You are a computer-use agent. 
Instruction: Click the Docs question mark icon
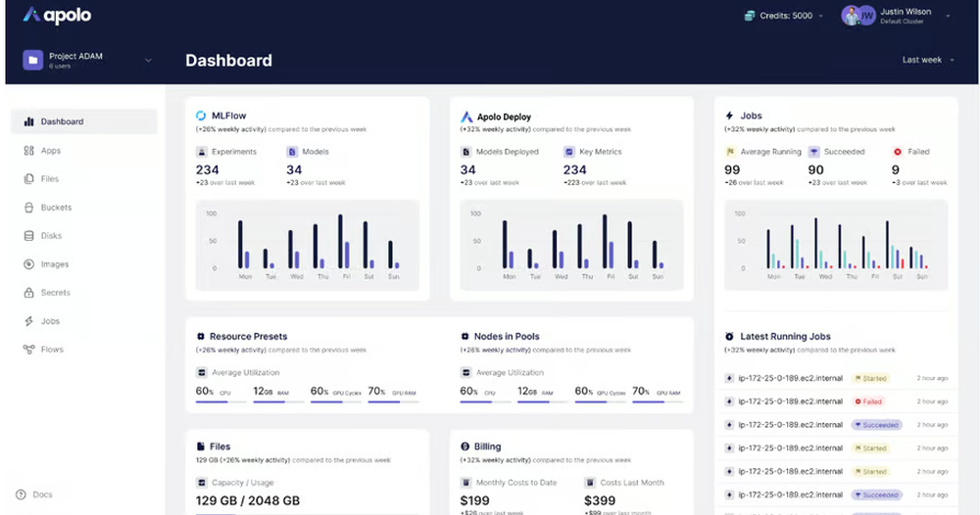21,494
